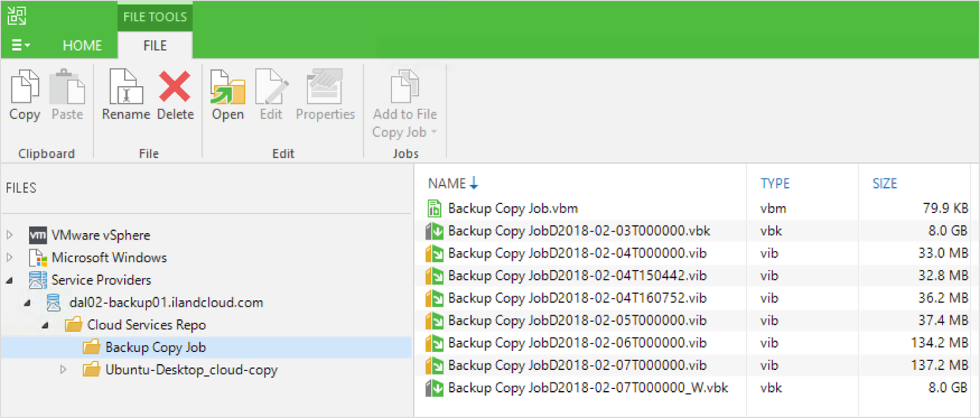Select the Backup Copy JobD2018-02-07T000000_W.vbk file
The height and width of the screenshot is (418, 980).
(587, 388)
